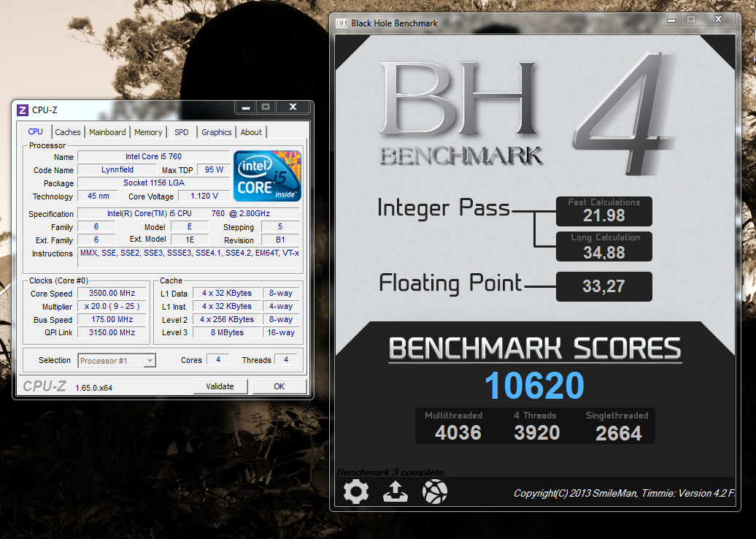Click the Bus Speed value '175.00 MHz'
The image size is (756, 539).
(x=112, y=319)
